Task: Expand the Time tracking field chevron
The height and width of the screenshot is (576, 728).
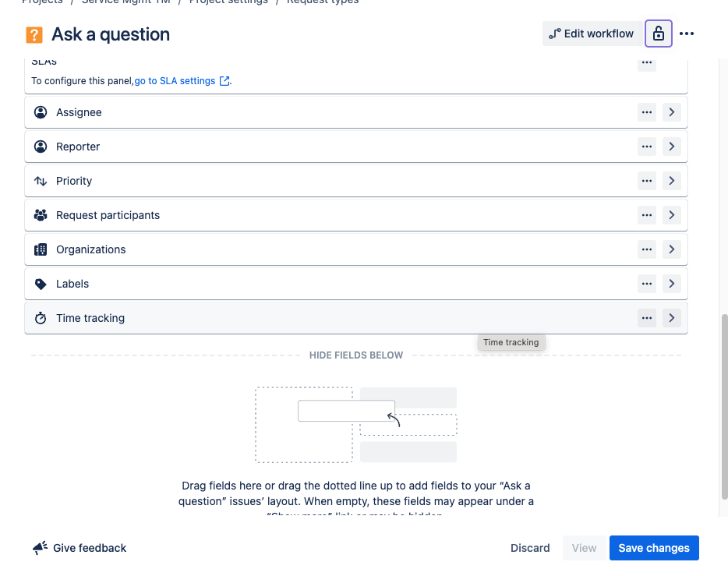Action: point(671,318)
